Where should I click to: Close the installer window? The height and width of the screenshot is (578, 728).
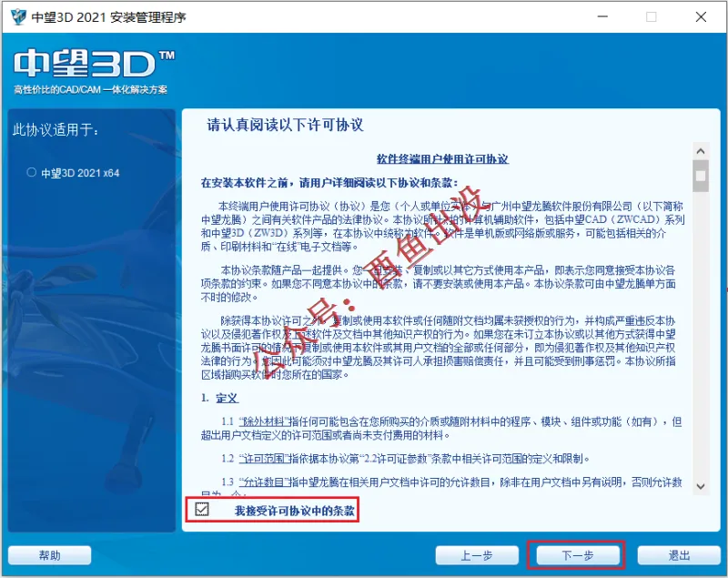[x=701, y=16]
